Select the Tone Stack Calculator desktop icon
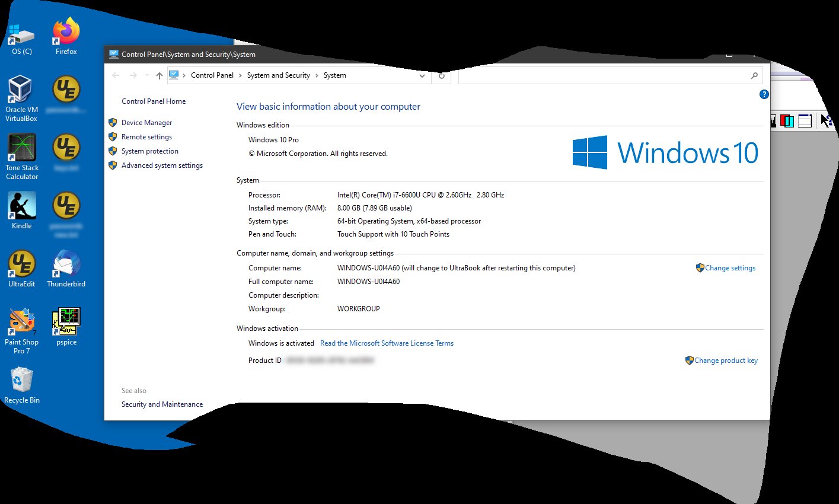Image resolution: width=839 pixels, height=504 pixels. pos(22,156)
